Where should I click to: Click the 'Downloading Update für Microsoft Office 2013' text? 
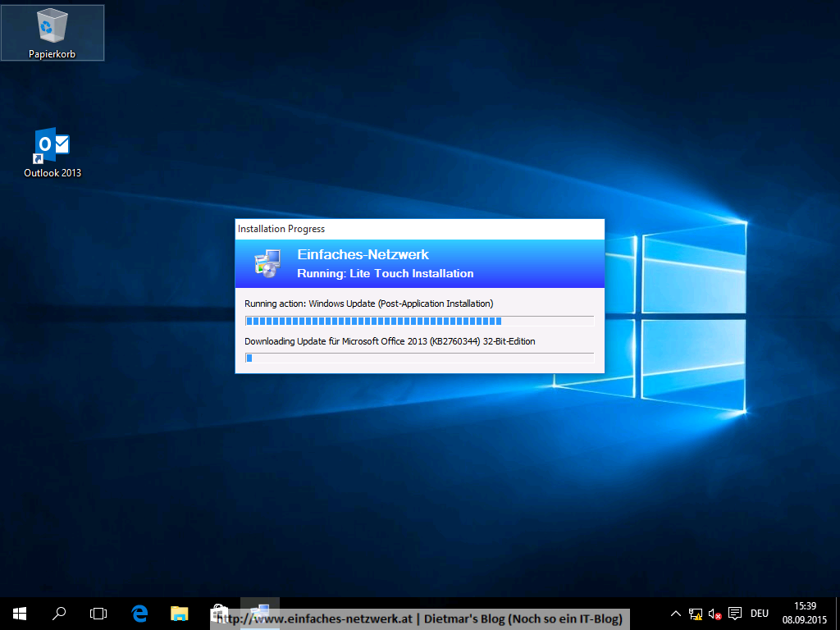(390, 341)
